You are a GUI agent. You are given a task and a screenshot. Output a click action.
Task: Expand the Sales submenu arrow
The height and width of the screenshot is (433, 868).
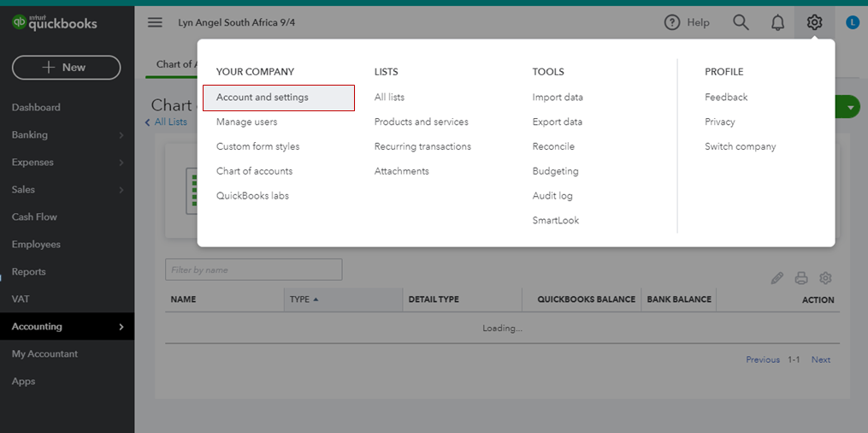[121, 190]
